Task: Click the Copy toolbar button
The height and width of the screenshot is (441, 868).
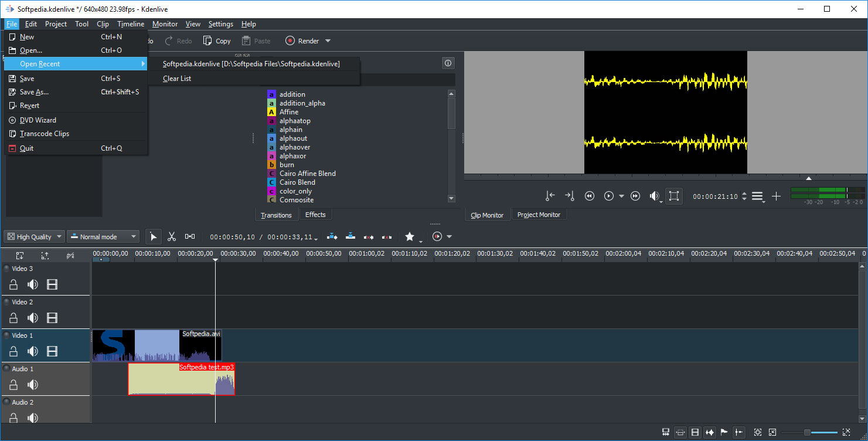Action: (217, 41)
